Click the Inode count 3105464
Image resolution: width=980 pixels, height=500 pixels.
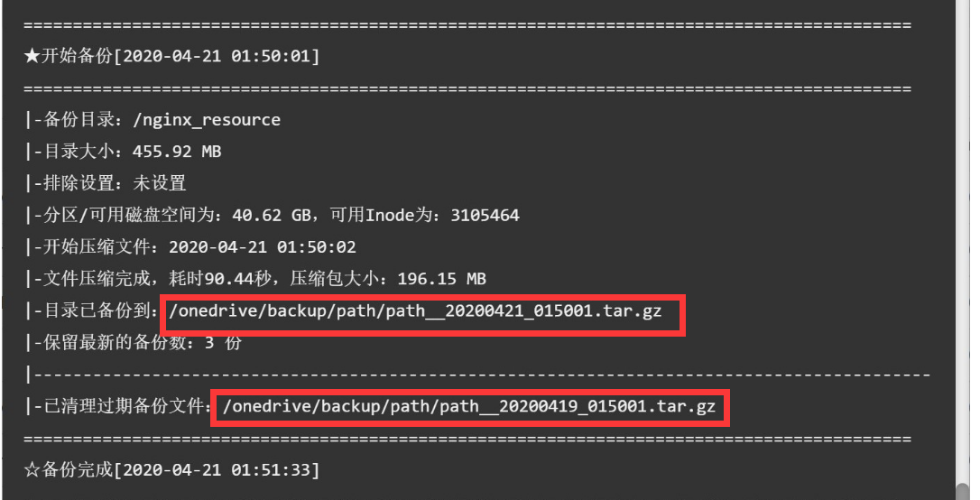point(485,215)
